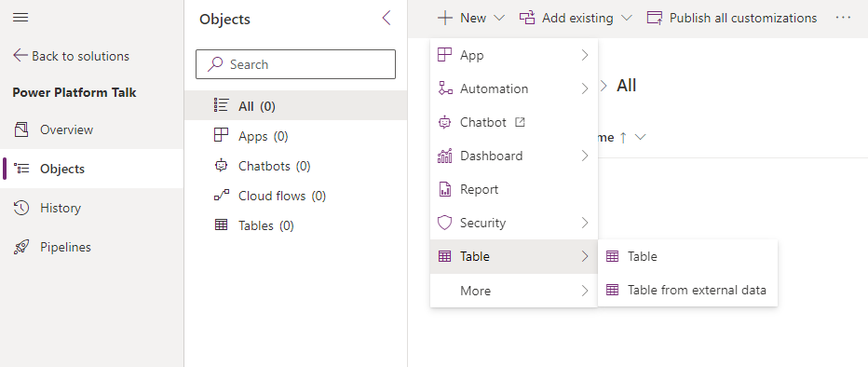Click the Chatbot robot icon in menu
Image resolution: width=868 pixels, height=367 pixels.
pos(444,122)
